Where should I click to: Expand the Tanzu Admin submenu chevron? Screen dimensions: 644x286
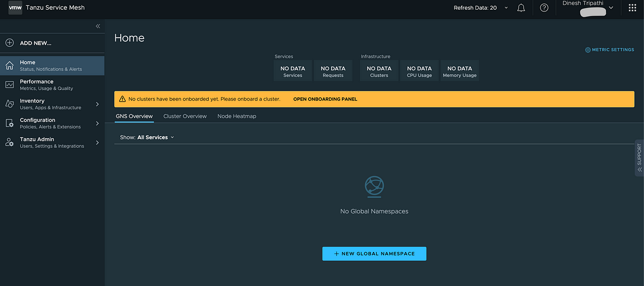97,142
